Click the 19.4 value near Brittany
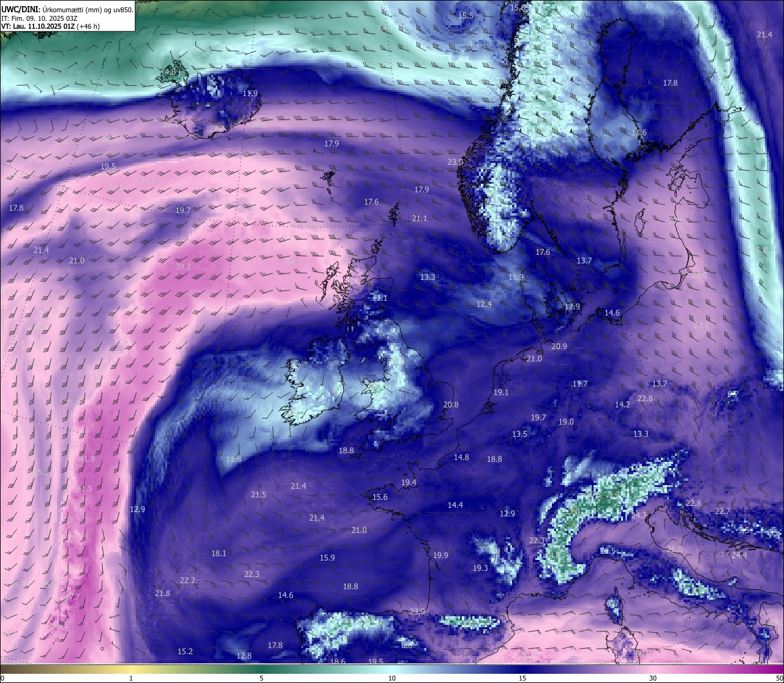Viewport: 784px width, 683px height. 409,482
